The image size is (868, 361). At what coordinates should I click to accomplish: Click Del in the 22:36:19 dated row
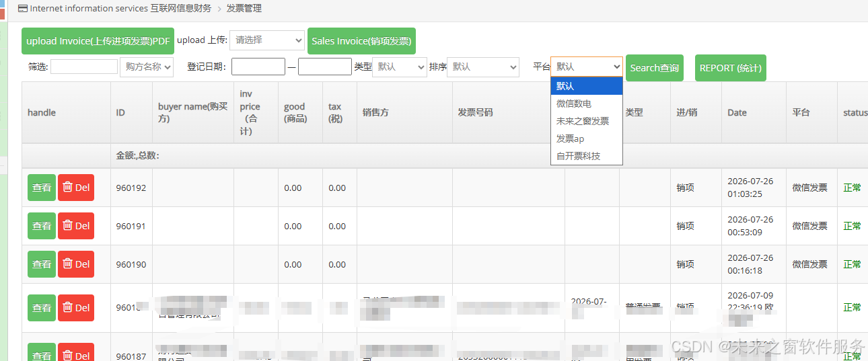76,308
